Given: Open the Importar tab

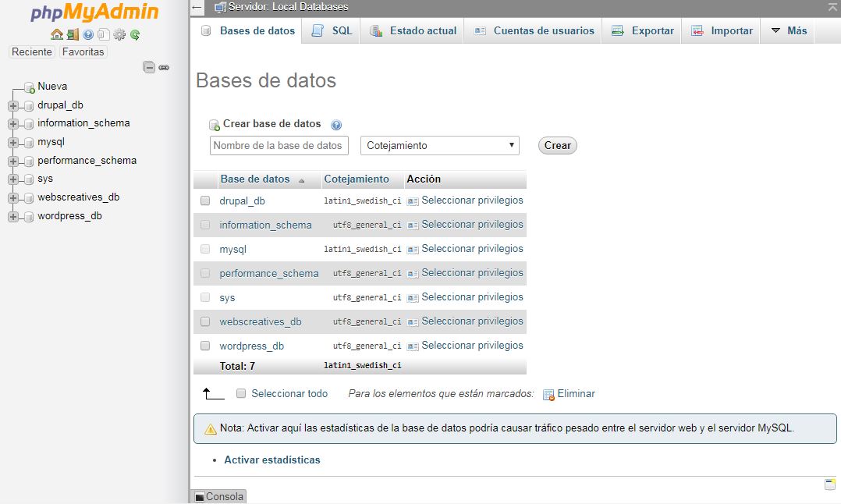Looking at the screenshot, I should pyautogui.click(x=722, y=30).
